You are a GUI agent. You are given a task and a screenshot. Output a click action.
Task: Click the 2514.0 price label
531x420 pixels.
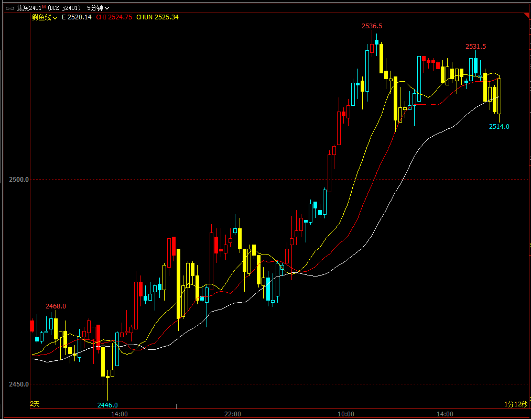(x=499, y=127)
